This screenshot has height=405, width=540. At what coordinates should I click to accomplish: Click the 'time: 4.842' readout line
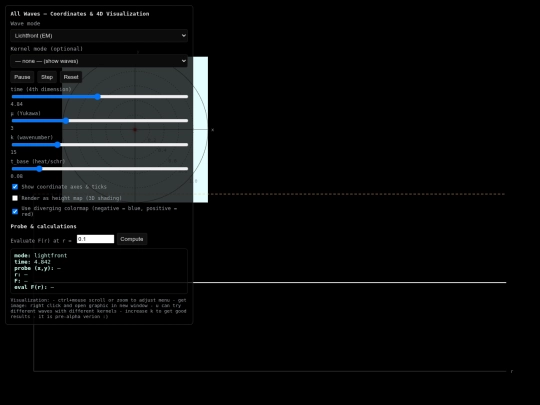pos(32,262)
